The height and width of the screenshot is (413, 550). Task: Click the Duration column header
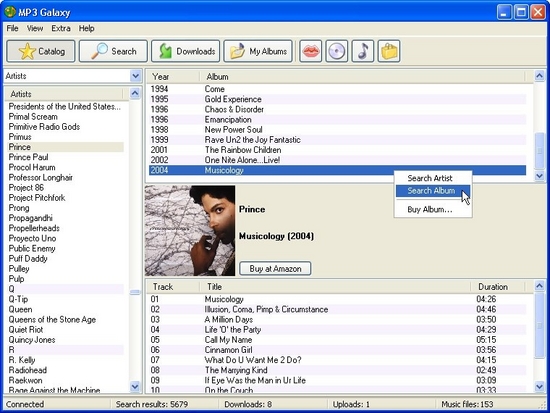pyautogui.click(x=498, y=287)
